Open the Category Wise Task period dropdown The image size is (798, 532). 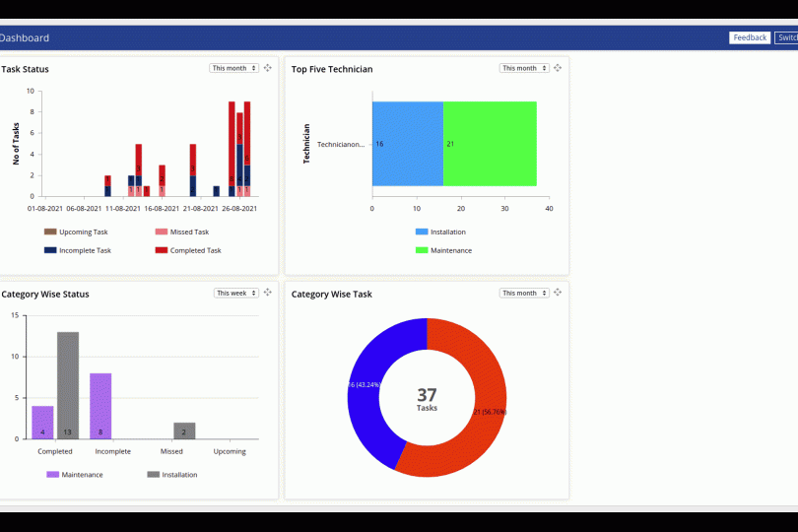(x=524, y=293)
